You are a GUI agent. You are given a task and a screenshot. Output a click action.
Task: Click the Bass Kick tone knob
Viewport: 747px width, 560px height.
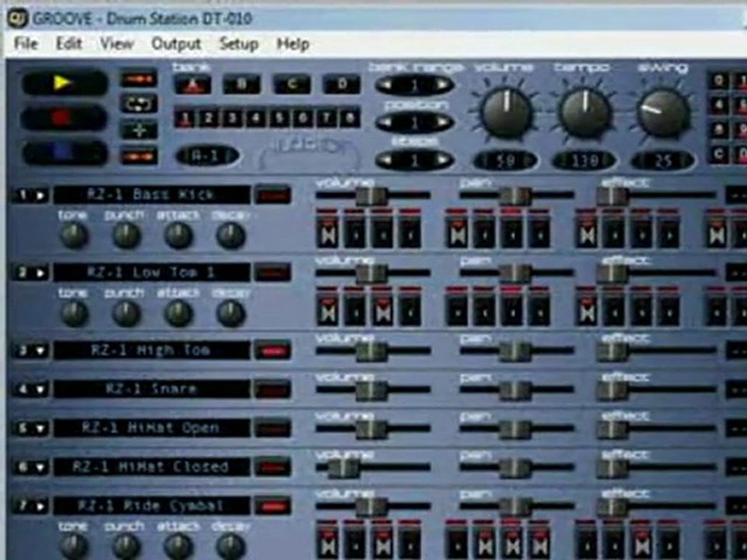point(74,236)
